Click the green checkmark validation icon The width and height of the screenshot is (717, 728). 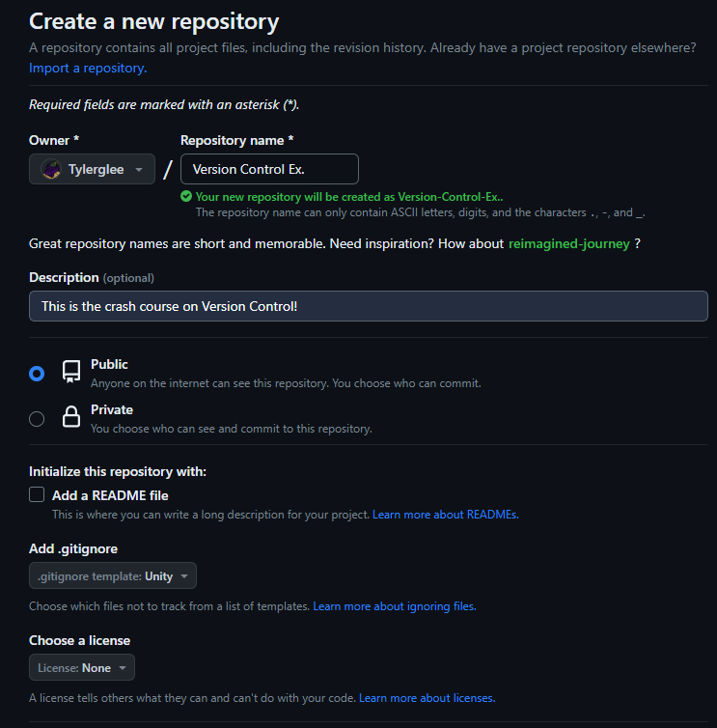click(186, 197)
